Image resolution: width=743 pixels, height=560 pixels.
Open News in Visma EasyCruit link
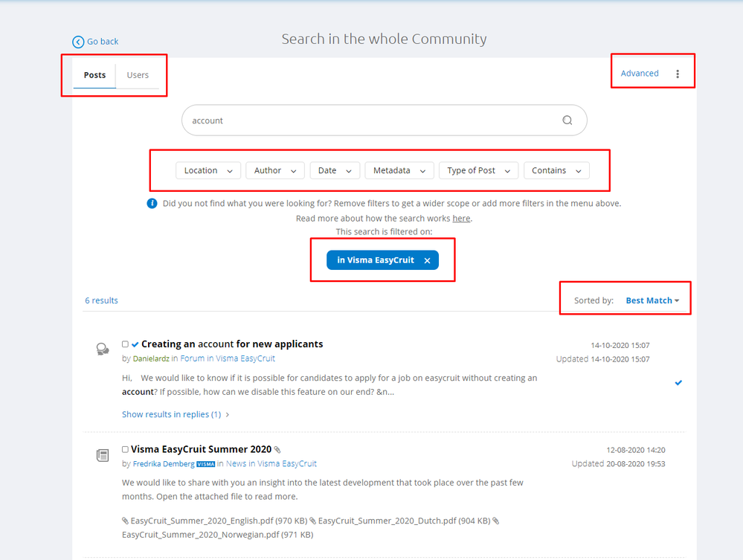tap(271, 464)
